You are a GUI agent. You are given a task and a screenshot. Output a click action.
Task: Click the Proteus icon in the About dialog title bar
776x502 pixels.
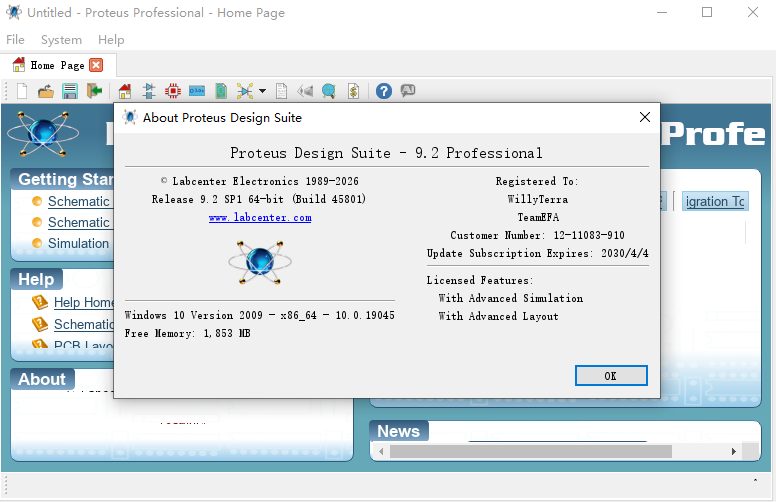(x=130, y=117)
